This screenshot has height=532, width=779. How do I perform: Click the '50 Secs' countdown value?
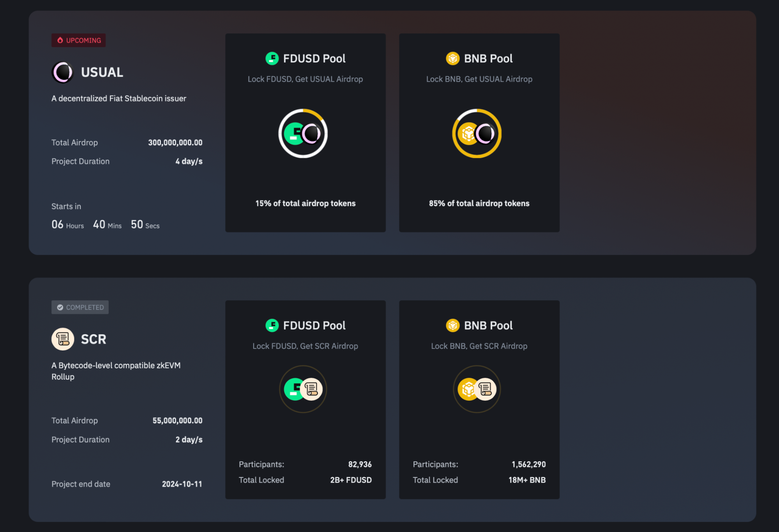[145, 225]
